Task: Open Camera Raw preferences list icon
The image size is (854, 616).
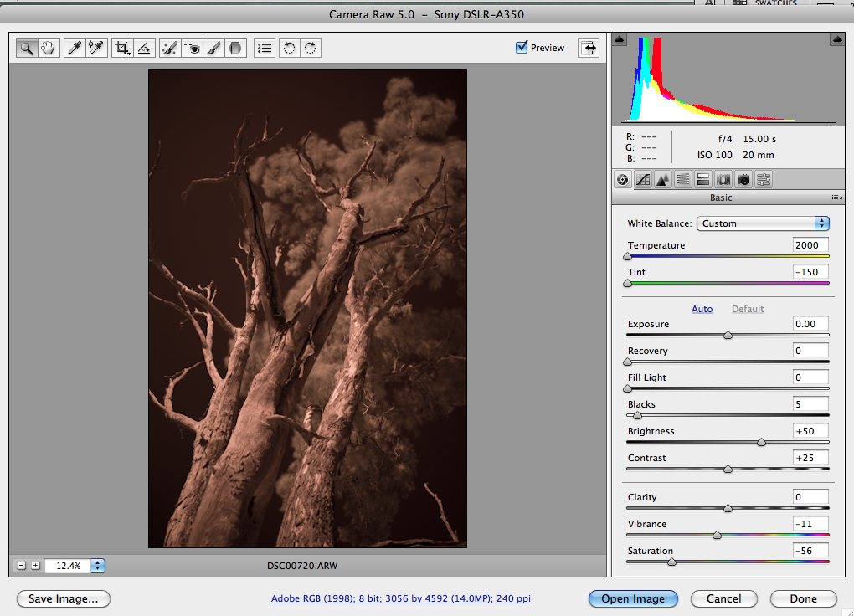Action: pos(265,48)
